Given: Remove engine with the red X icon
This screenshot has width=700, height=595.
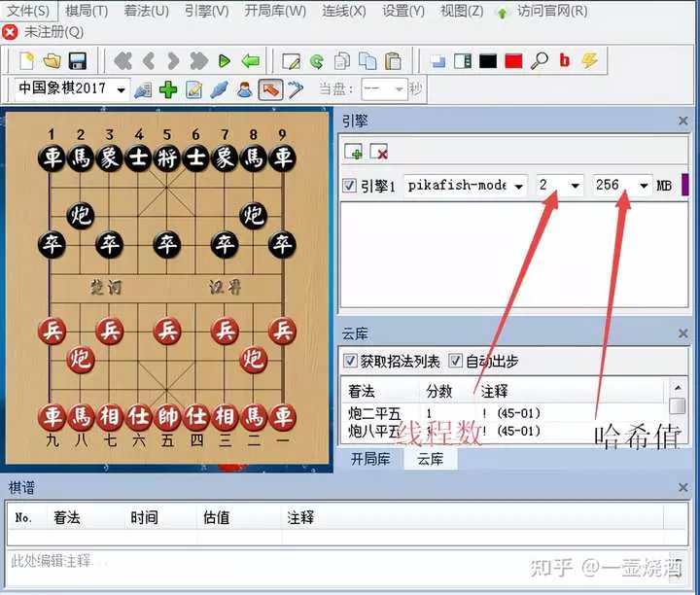Looking at the screenshot, I should click(379, 152).
